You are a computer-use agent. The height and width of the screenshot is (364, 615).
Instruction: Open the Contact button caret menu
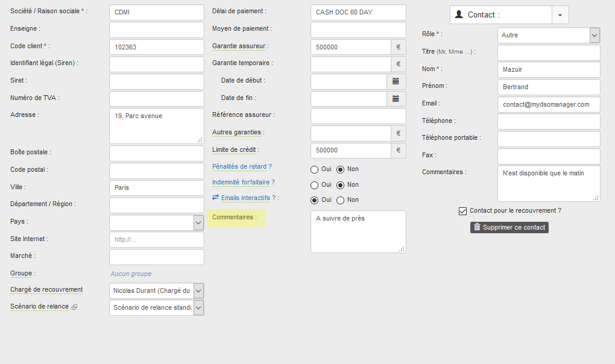(x=560, y=15)
